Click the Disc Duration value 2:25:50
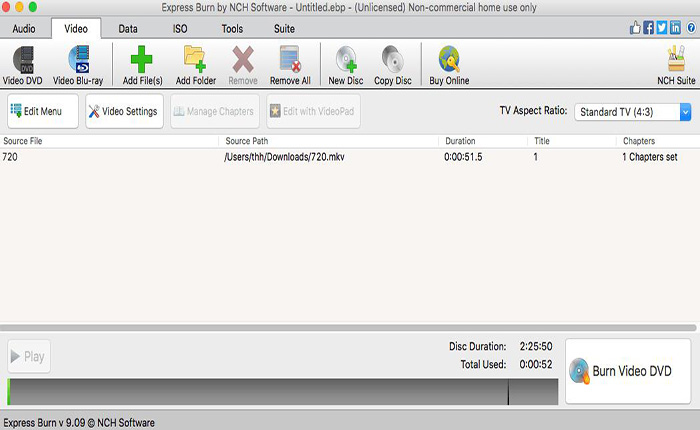 [x=536, y=347]
